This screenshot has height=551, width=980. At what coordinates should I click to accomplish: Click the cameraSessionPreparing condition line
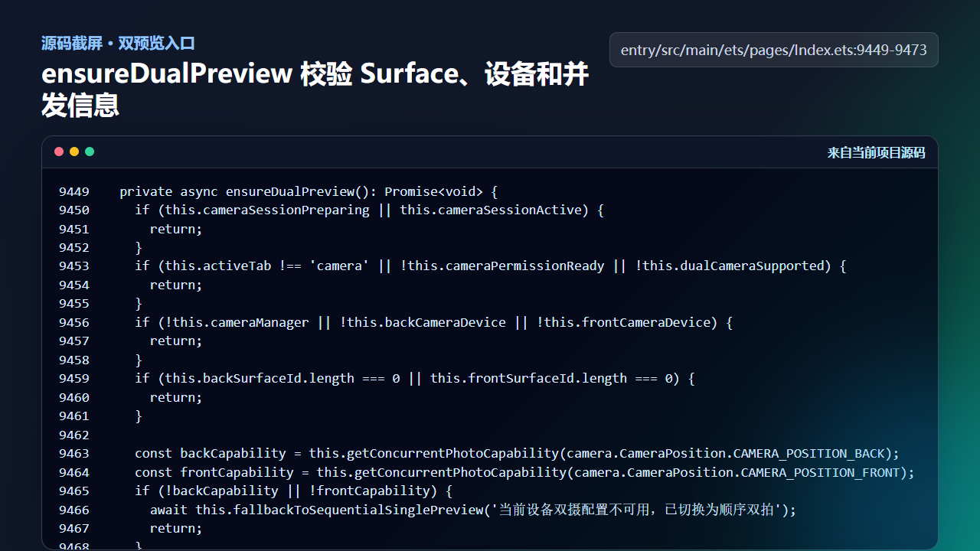tap(369, 210)
